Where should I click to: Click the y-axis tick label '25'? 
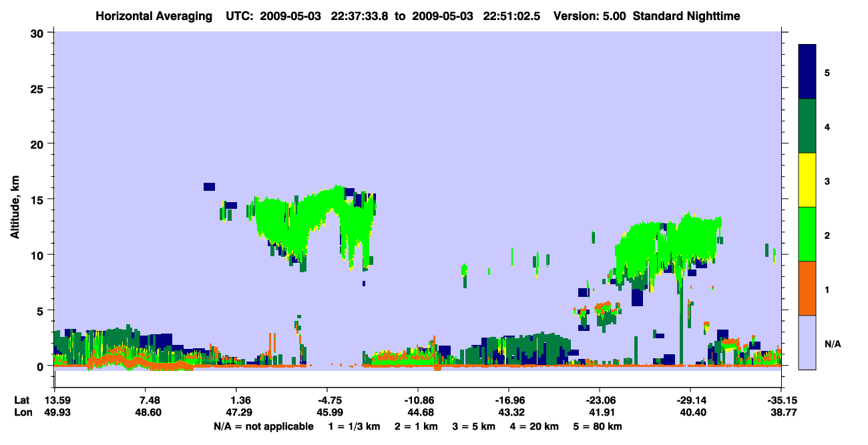(39, 88)
